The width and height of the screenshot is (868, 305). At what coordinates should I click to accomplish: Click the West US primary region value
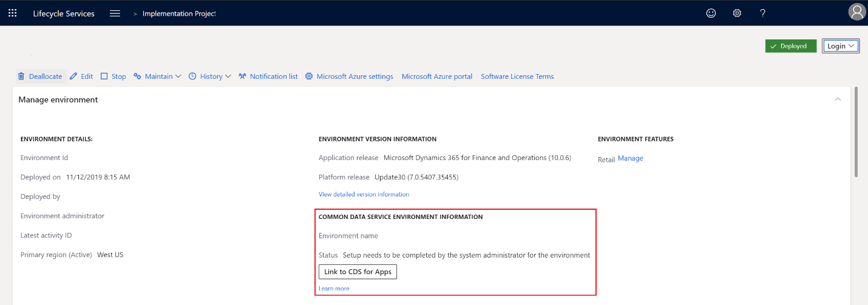[110, 255]
